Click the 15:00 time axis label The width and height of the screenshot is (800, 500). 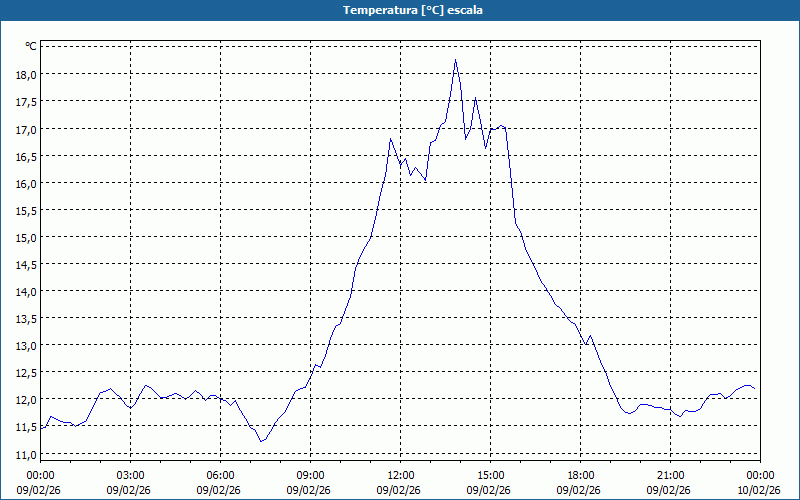coord(491,475)
